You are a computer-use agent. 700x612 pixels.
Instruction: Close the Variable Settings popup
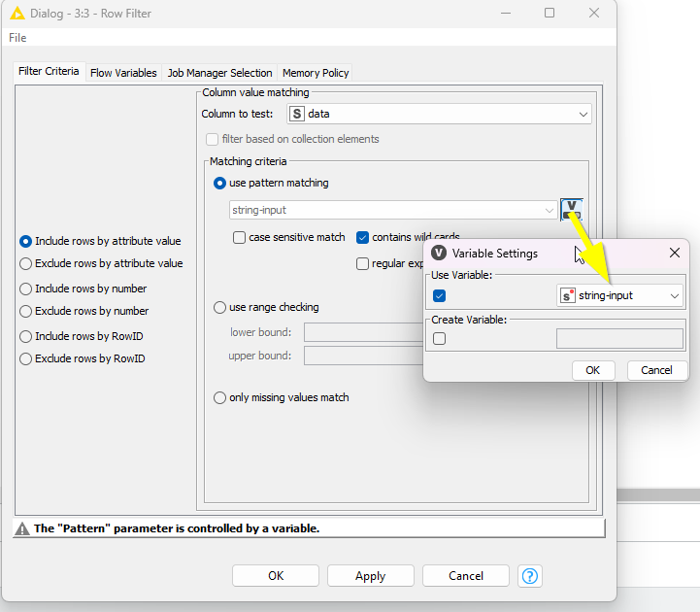click(x=675, y=253)
